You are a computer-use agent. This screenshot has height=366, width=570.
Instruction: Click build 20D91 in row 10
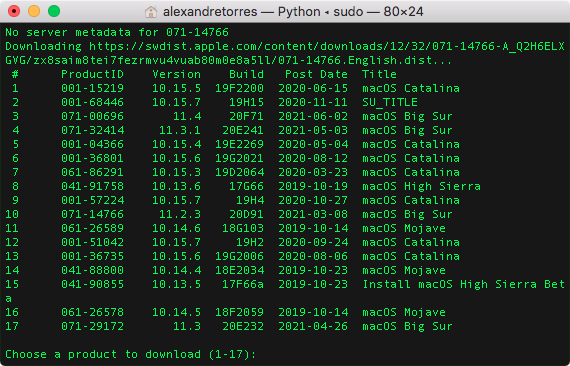(x=246, y=214)
